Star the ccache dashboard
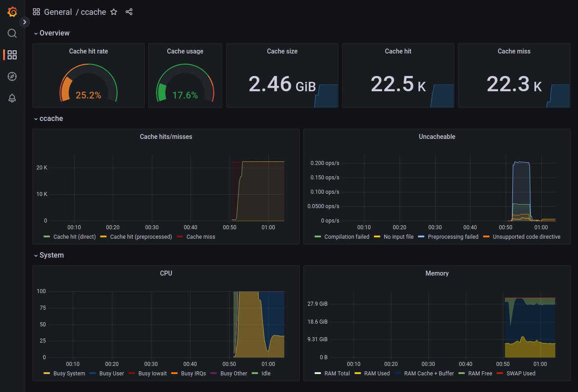Viewport: 578px width, 392px height. (x=114, y=12)
